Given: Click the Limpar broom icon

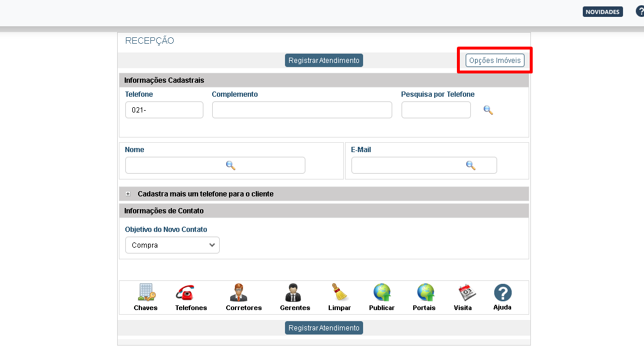Looking at the screenshot, I should (x=339, y=293).
